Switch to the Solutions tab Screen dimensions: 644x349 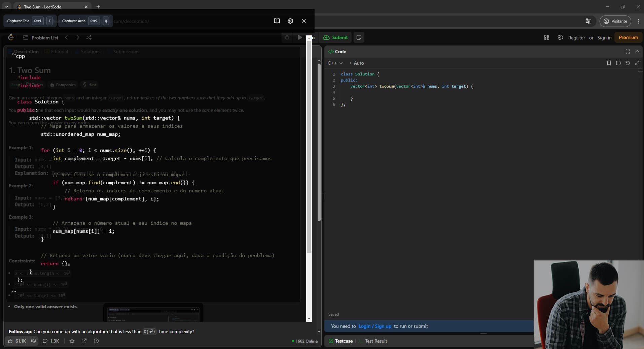click(88, 52)
